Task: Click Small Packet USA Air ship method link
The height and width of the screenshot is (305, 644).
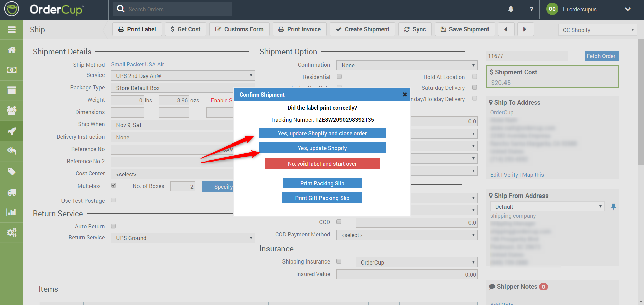Action: click(x=137, y=64)
